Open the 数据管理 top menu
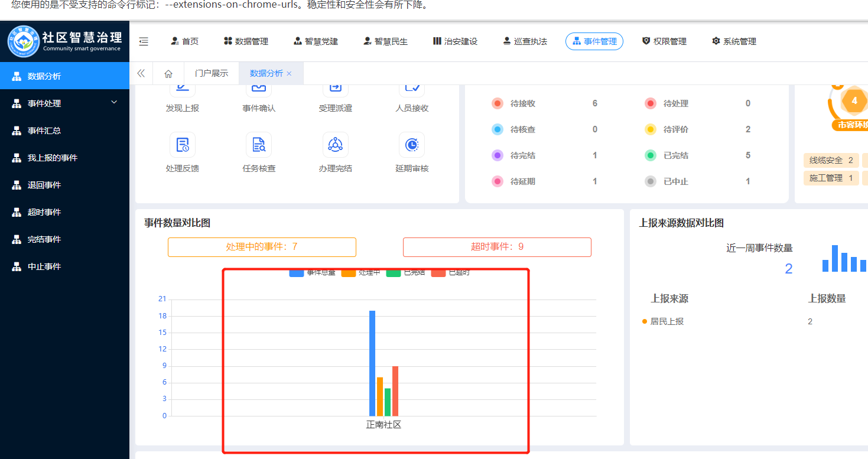 click(x=246, y=41)
